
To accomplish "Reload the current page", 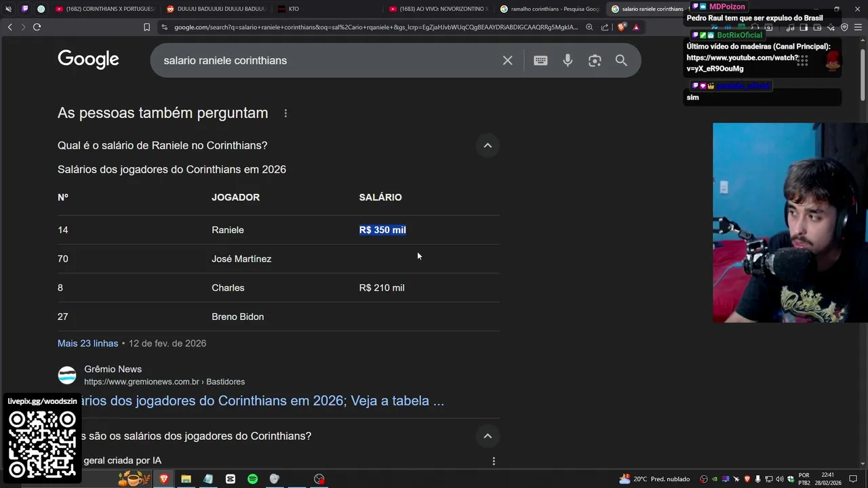I will [37, 27].
